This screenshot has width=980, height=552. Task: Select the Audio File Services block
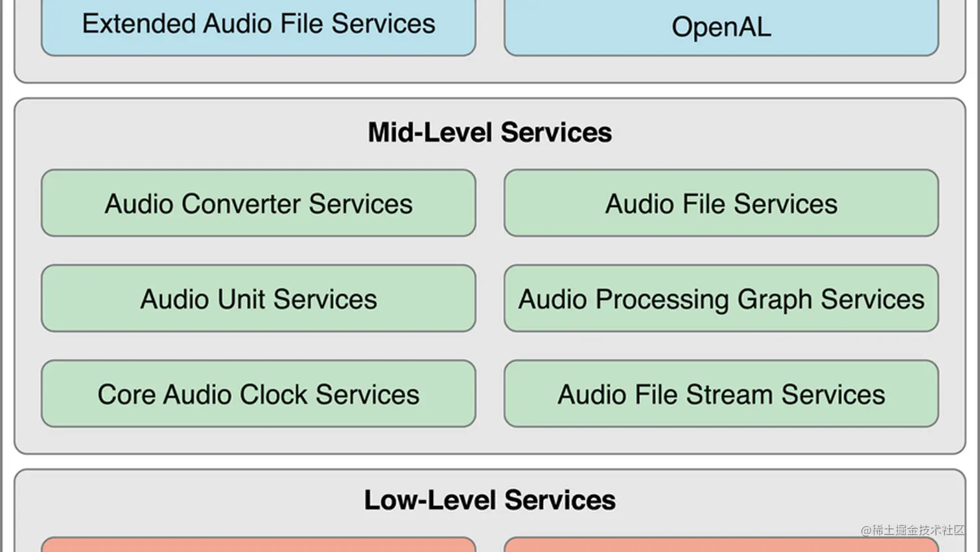coord(721,203)
